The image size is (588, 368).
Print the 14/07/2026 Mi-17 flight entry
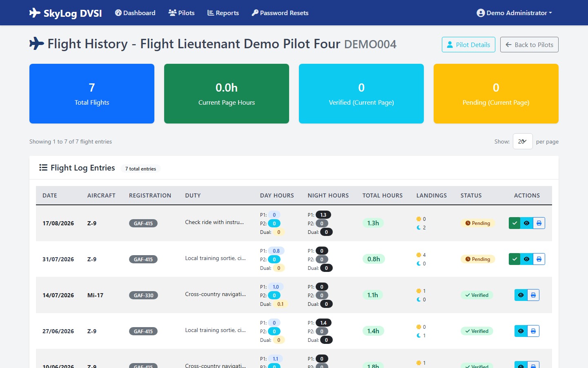point(533,295)
